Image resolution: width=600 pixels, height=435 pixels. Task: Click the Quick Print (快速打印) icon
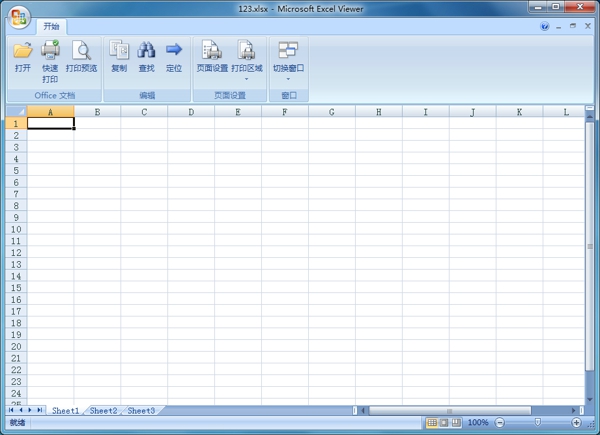pos(50,50)
